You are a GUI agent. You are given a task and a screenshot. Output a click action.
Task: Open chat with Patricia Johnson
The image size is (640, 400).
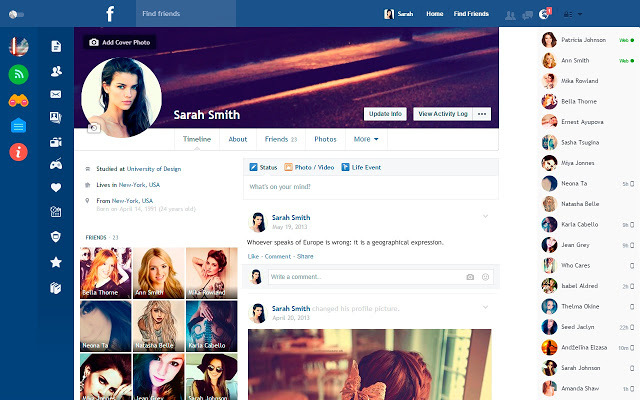coord(588,40)
